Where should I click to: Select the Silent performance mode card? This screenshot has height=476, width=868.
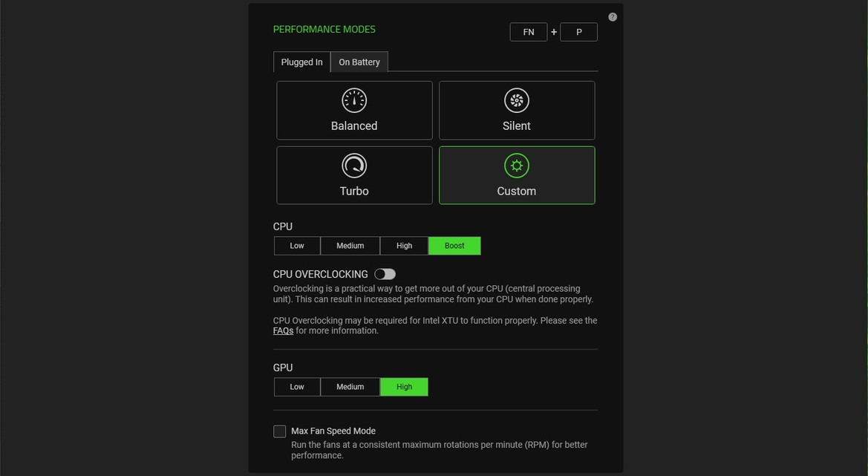click(517, 110)
